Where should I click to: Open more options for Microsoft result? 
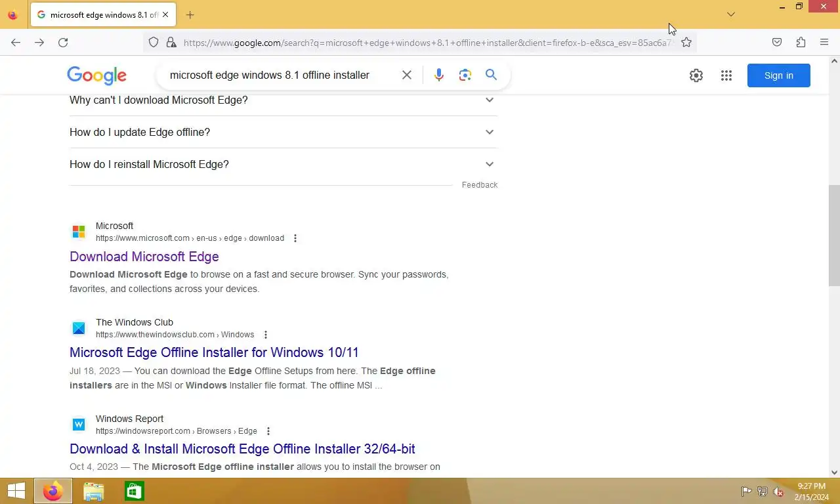295,238
